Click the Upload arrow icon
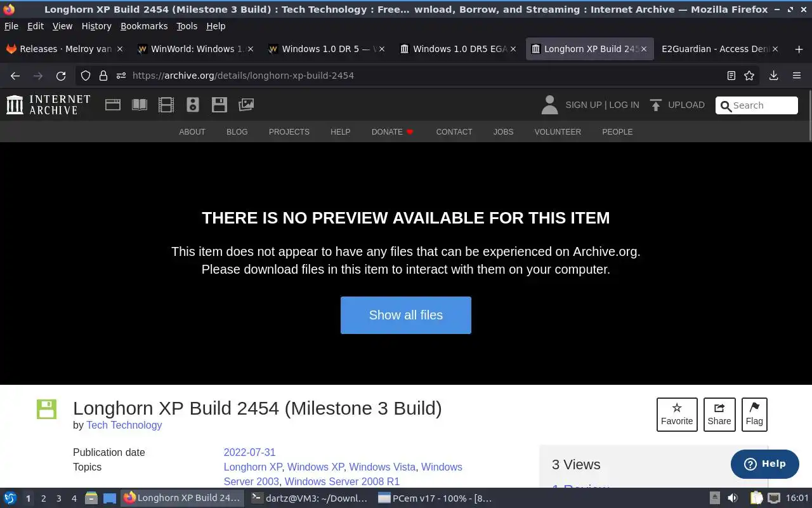812x508 pixels. [656, 105]
